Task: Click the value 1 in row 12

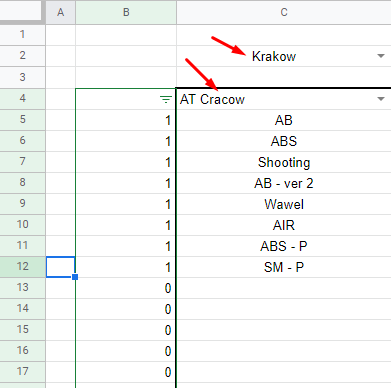Action: pos(168,267)
